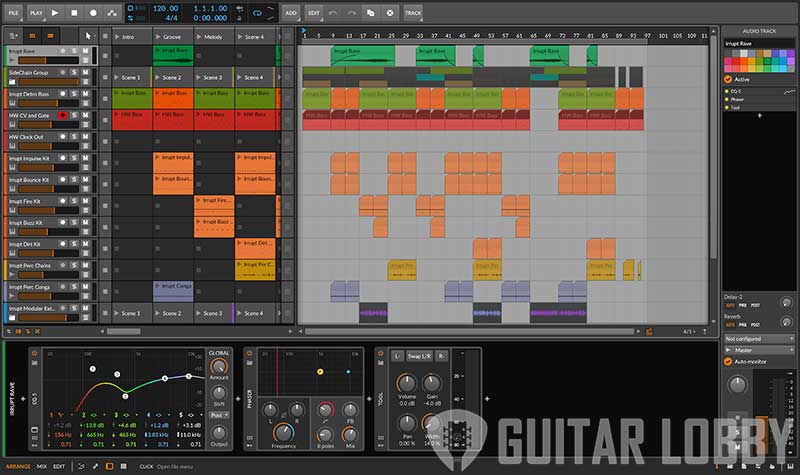Click the undo arrow icon
800x475 pixels.
tap(333, 13)
